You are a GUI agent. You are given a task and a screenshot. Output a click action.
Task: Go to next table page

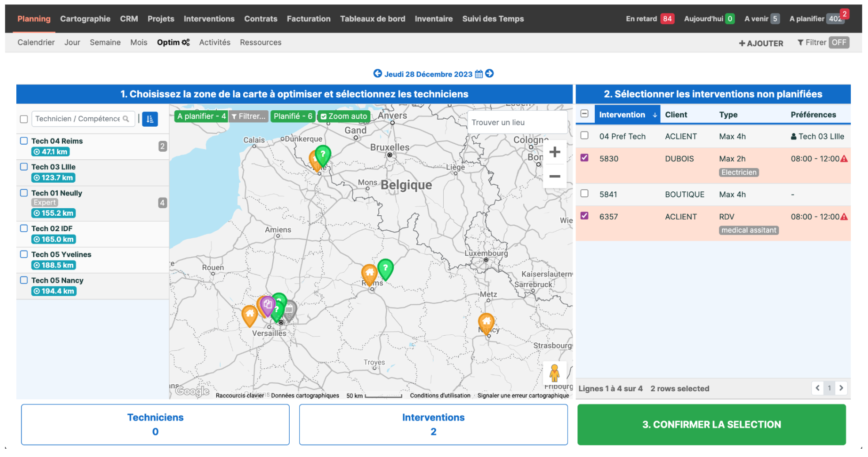click(x=841, y=388)
